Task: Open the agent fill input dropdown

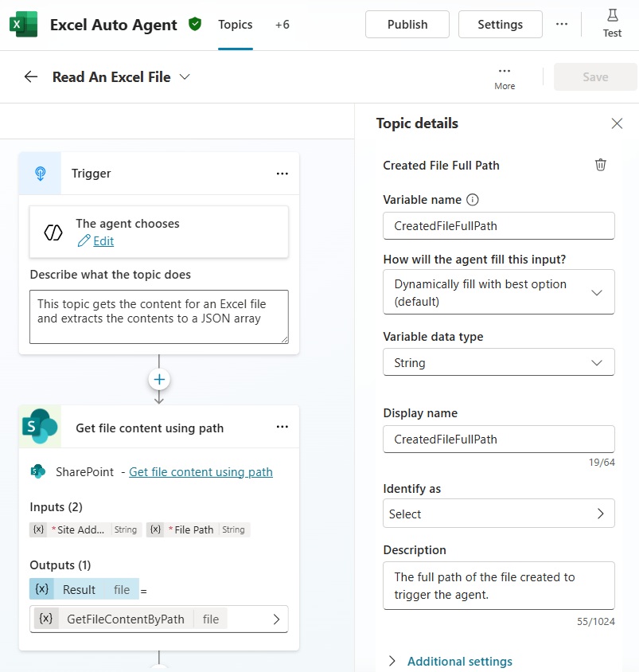Action: tap(498, 292)
